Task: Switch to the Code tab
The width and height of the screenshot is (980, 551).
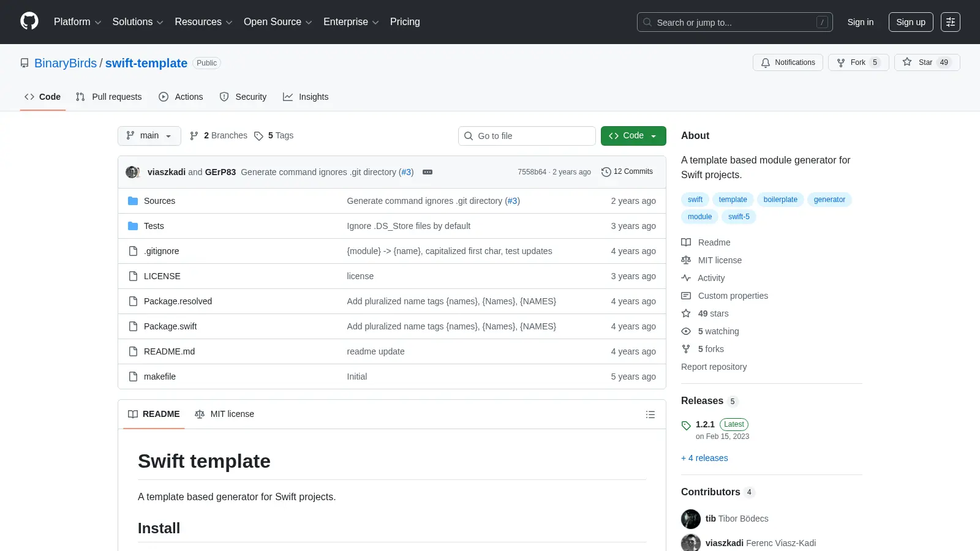Action: coord(43,97)
